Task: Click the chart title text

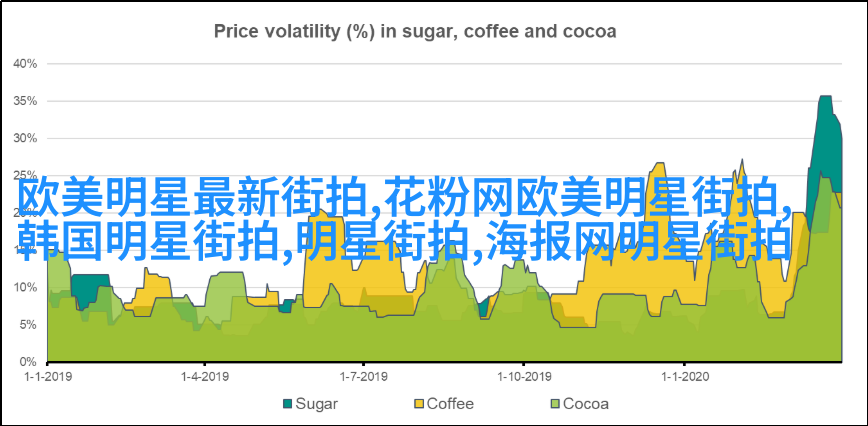Action: click(415, 31)
